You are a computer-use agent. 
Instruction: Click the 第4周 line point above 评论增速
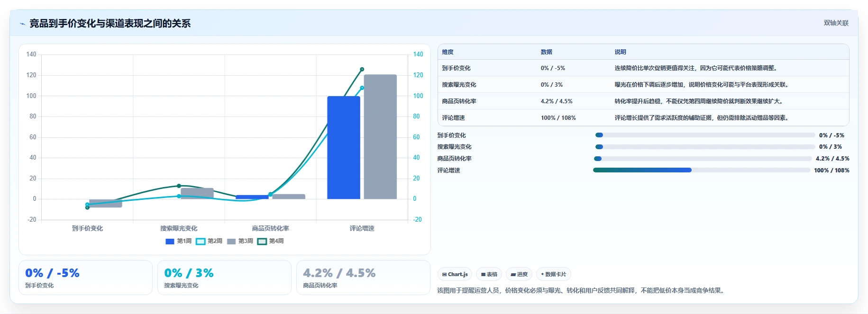tap(362, 69)
